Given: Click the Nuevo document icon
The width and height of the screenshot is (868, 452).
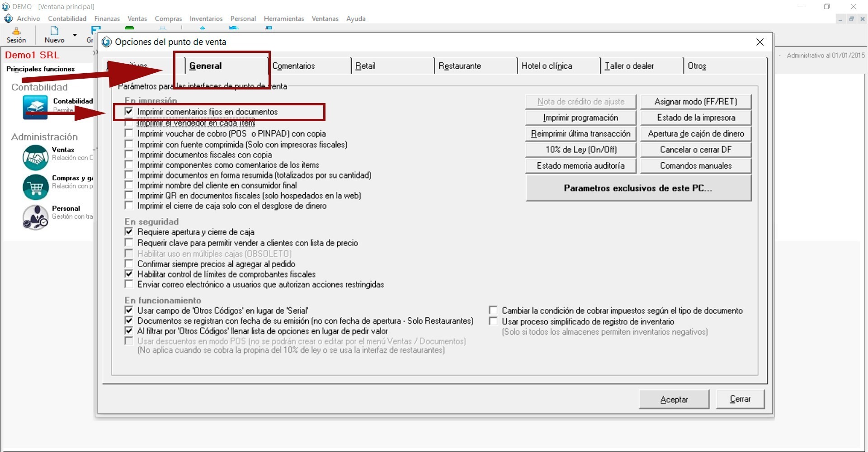Looking at the screenshot, I should 54,31.
